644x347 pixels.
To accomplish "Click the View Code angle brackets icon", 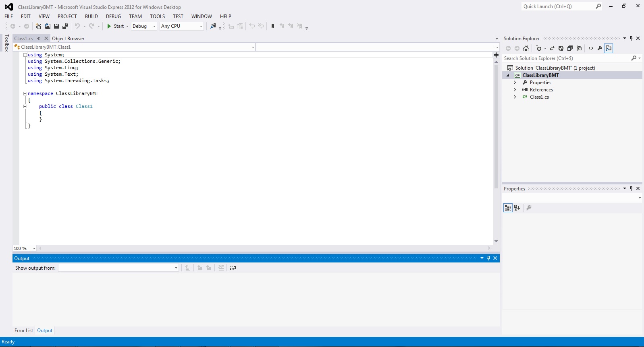I will coord(591,48).
